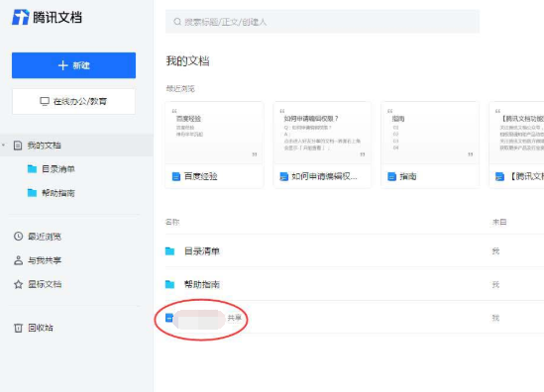Image resolution: width=544 pixels, height=392 pixels.
Task: Open the 如何申请编辑权限 preview card
Action: click(322, 145)
